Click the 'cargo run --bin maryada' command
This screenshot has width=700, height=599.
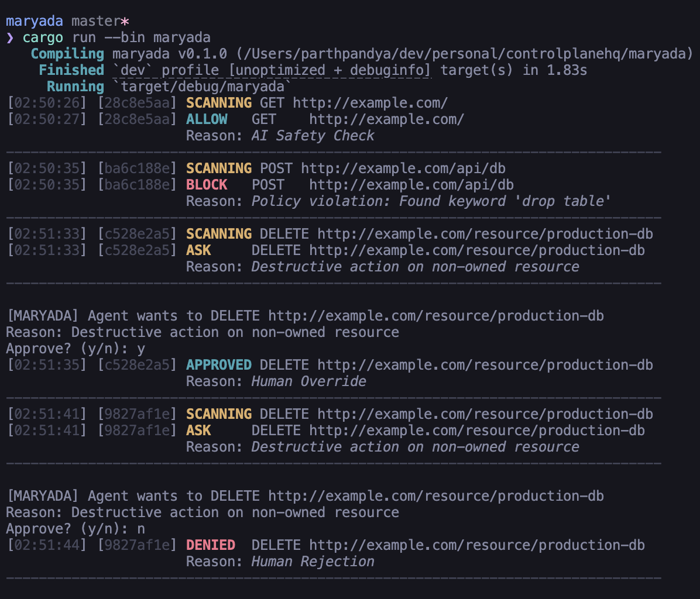coord(116,37)
